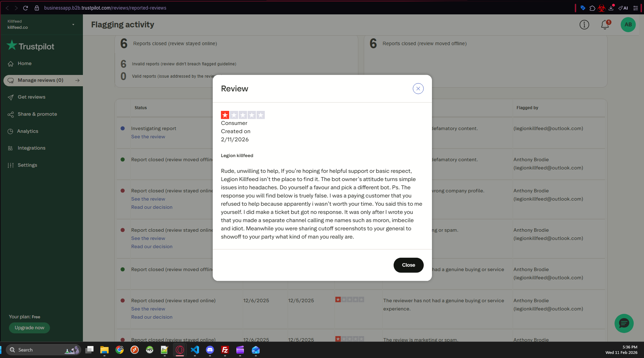Open See the review under Investigating report
The height and width of the screenshot is (358, 644).
[148, 137]
